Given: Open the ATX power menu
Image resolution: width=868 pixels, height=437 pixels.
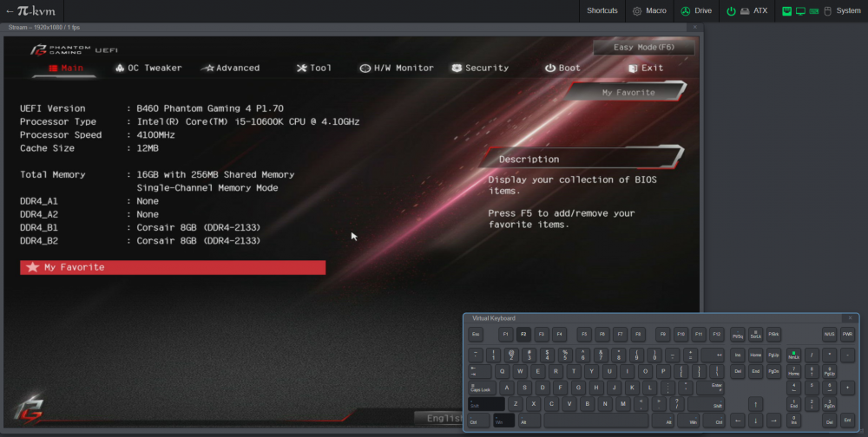Looking at the screenshot, I should 746,10.
